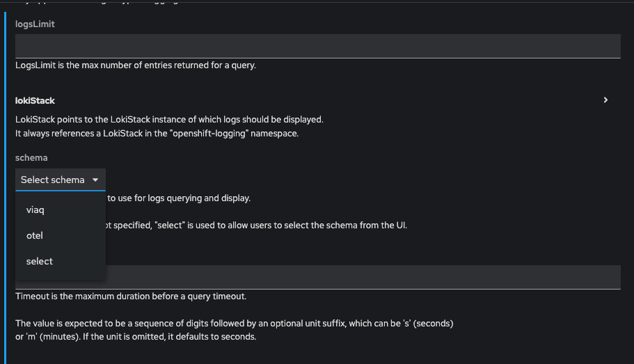
Task: Click the defaults to seconds sentence
Action: [136, 337]
